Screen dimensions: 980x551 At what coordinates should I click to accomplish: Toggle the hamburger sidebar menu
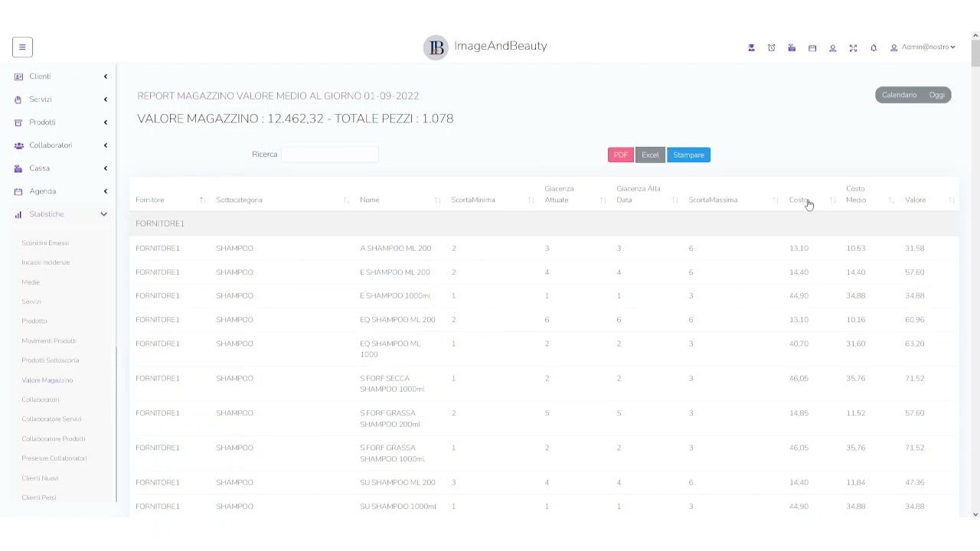22,47
